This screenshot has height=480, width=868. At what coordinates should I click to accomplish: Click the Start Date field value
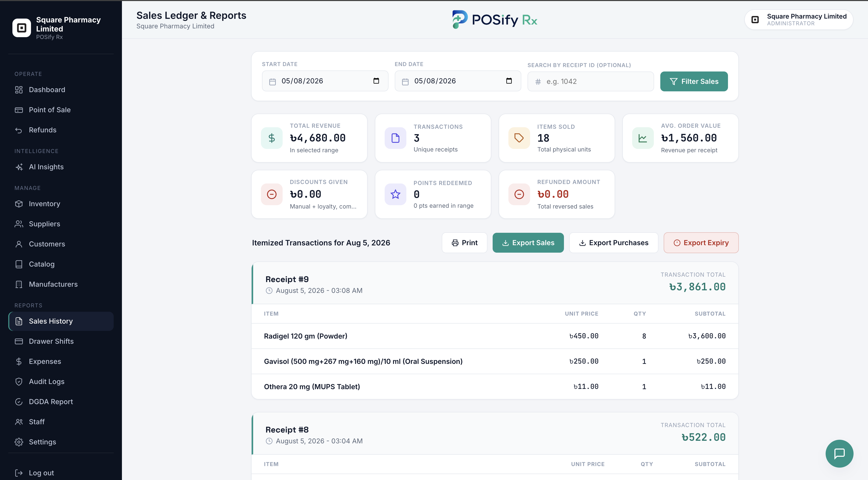(x=302, y=81)
